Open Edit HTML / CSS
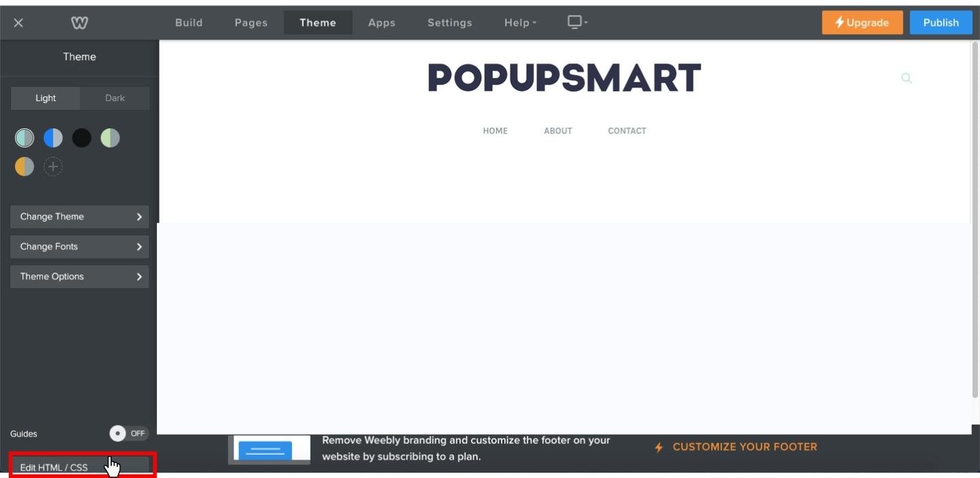 80,467
